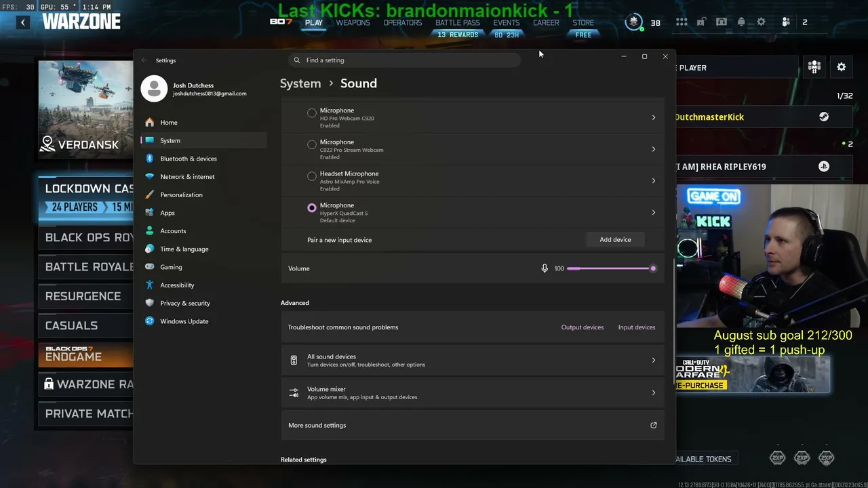Screen dimensions: 868x488
Task: Click the microphone volume slider handle
Action: [653, 268]
